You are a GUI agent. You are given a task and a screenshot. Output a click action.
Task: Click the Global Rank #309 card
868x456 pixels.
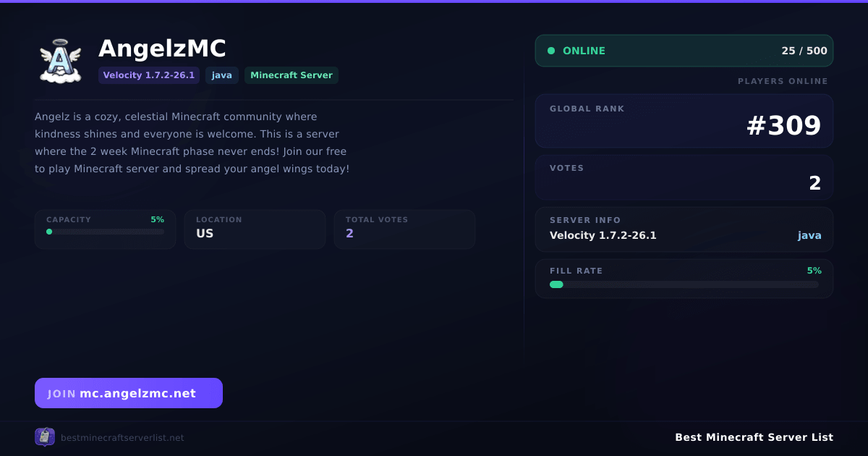[684, 121]
